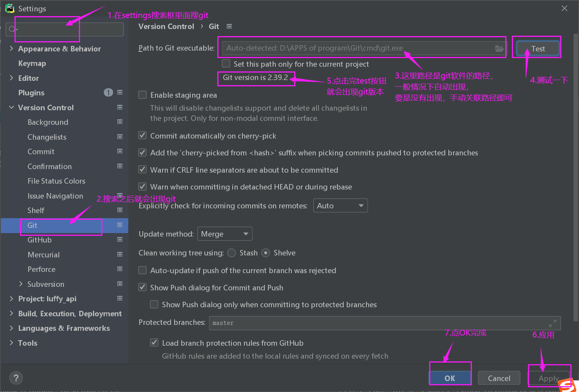Toggle 'Load branch protection rules from GitHub'
The image size is (579, 392).
click(x=155, y=343)
